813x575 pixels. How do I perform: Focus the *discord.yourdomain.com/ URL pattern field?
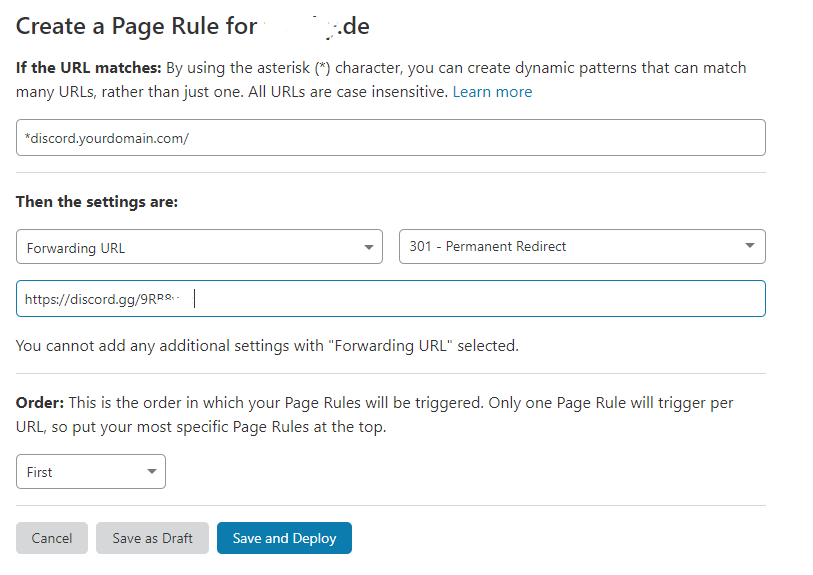tap(390, 138)
